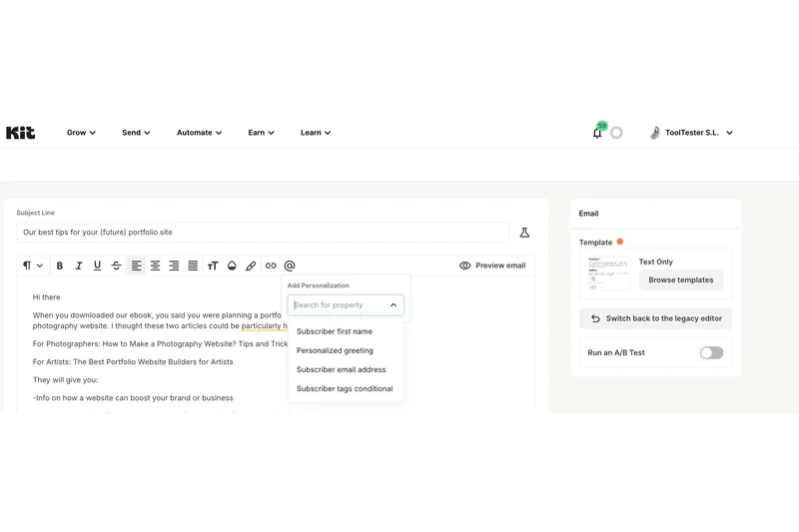Justify the email text
The width and height of the screenshot is (799, 532).
click(x=193, y=266)
